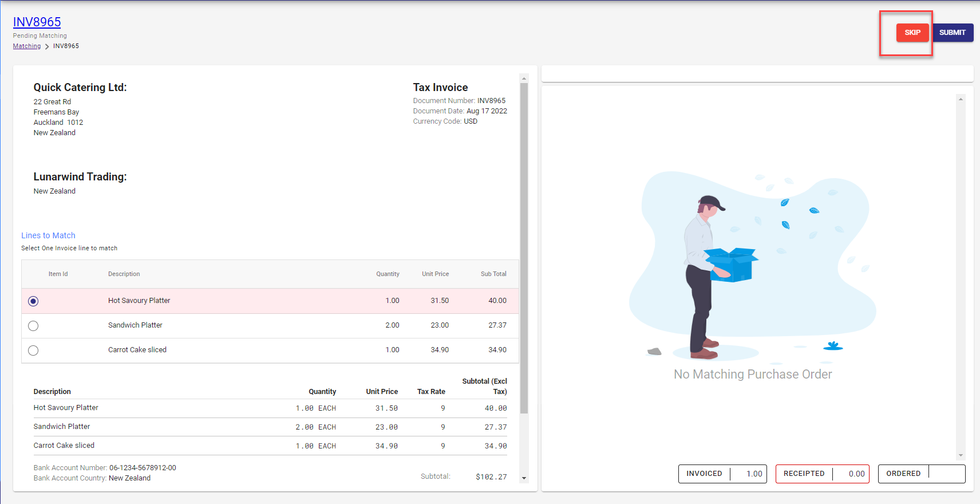Select the Hot Savoury Platter radio button
Screen dimensions: 980x504
[33, 301]
